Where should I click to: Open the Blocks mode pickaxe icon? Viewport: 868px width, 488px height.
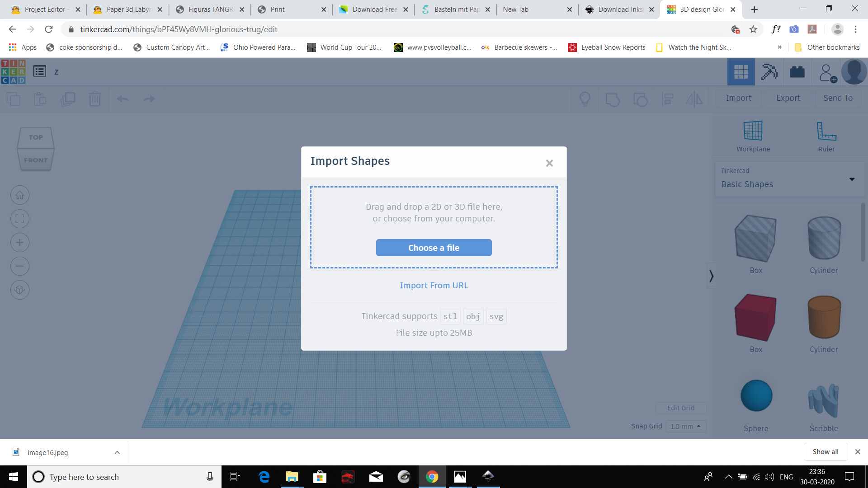pyautogui.click(x=769, y=72)
